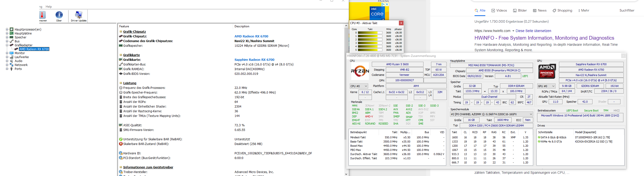The height and width of the screenshot is (176, 644).
Task: Click the Hardware ID gear icon
Action: pyautogui.click(x=121, y=153)
